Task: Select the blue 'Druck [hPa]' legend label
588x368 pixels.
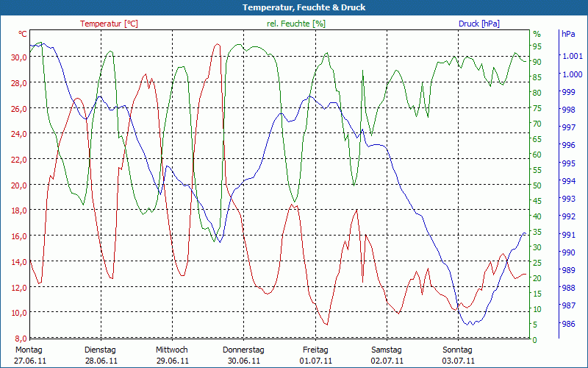Action: click(479, 24)
